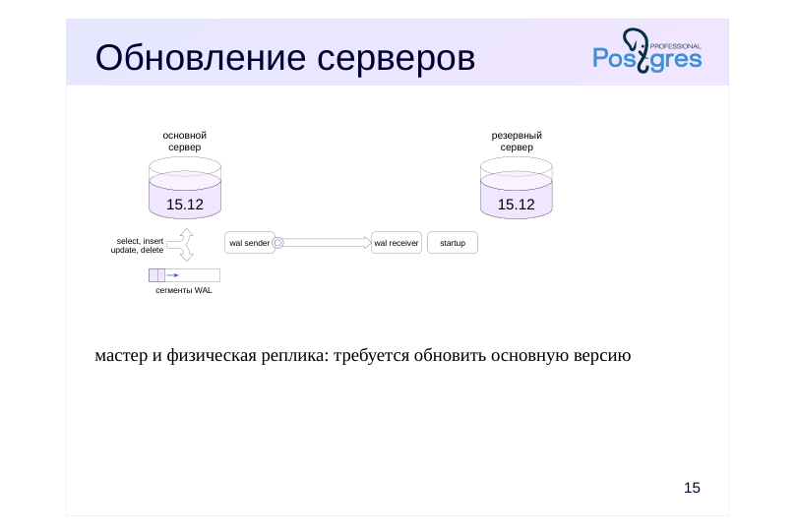Click the small blue arrow inside WAL bar
The image size is (796, 532).
172,275
